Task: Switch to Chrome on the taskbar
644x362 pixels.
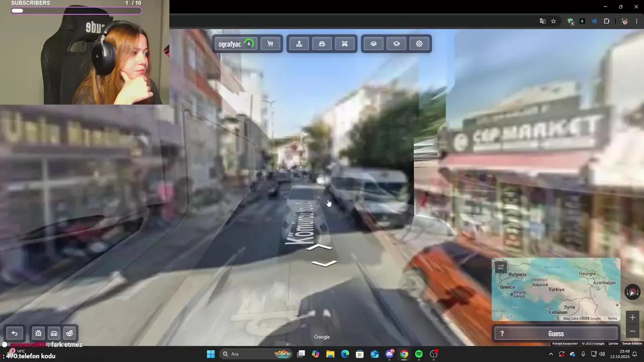Action: click(x=404, y=354)
